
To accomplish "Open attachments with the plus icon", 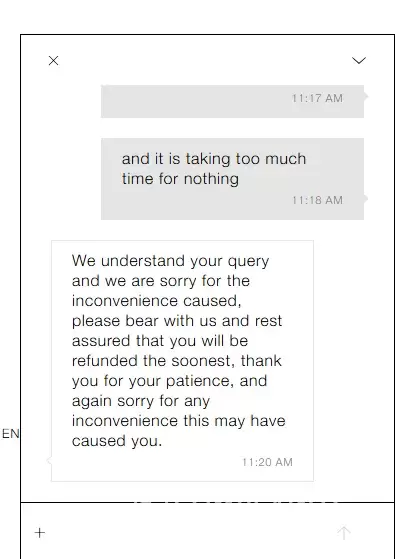I will point(40,533).
